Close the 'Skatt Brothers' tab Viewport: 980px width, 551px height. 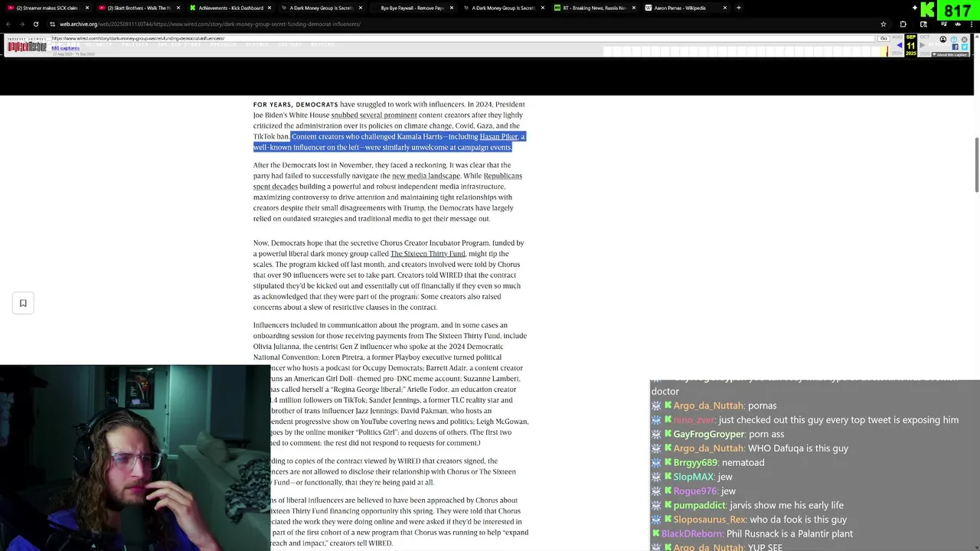pos(178,8)
